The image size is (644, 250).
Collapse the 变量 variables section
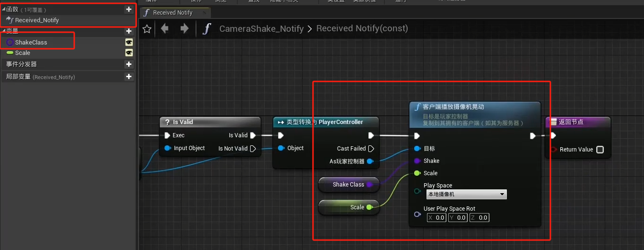point(4,31)
